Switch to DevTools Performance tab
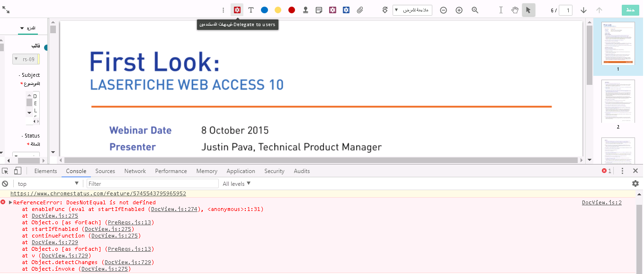 click(171, 171)
